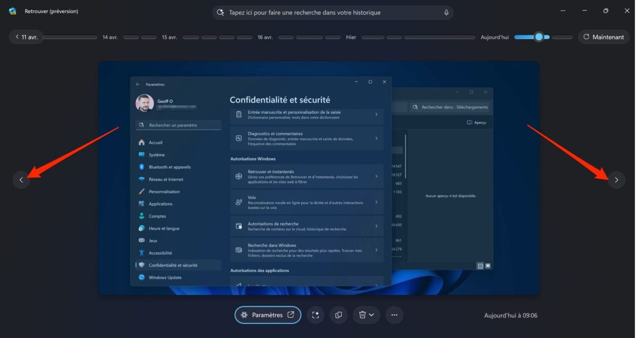Click Jeux gamepad icon in snapshot sidebar
Screen dimensions: 644x338
(141, 241)
